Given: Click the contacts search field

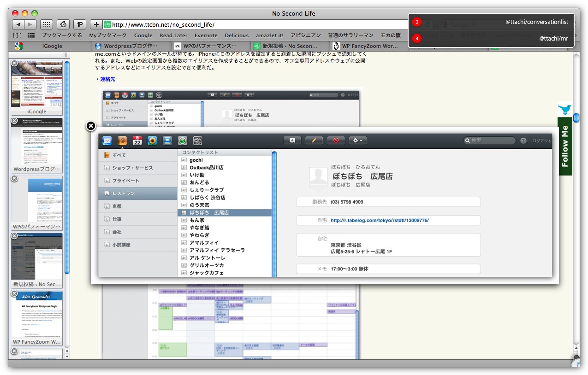Looking at the screenshot, I should point(492,141).
